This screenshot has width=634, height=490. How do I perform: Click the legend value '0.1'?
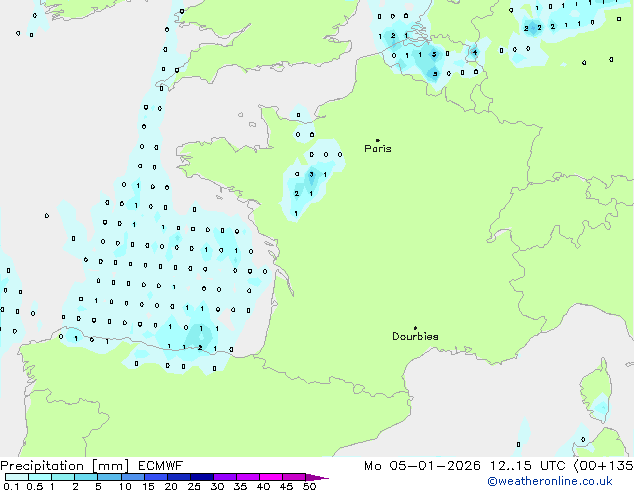[11, 486]
